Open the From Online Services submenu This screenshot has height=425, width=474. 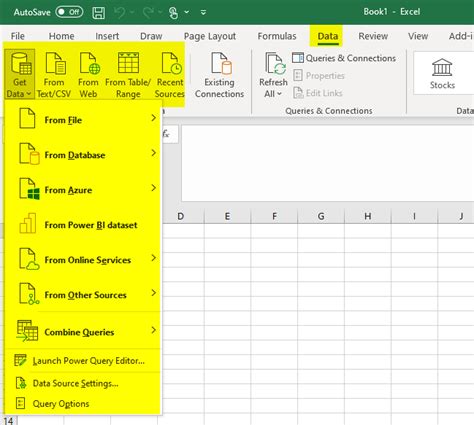click(x=83, y=259)
